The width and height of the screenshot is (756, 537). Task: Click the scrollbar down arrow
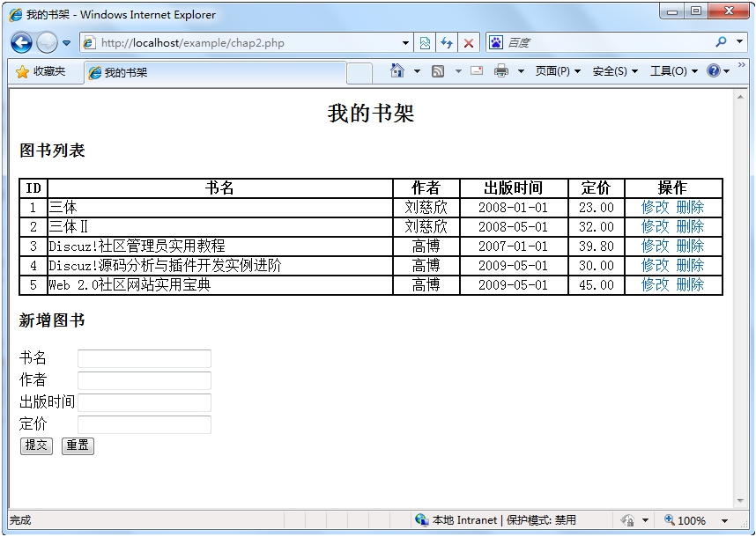tap(740, 501)
